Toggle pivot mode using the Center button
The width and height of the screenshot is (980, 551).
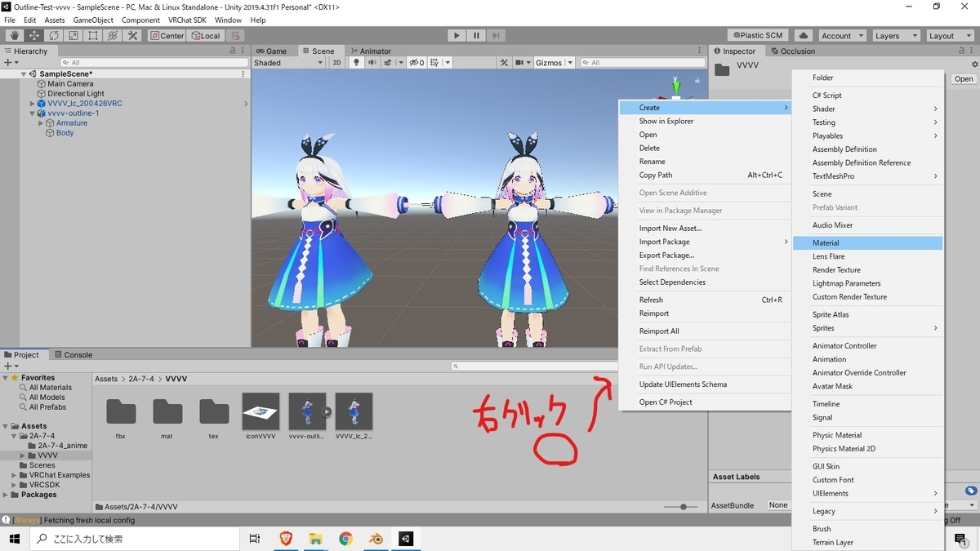point(167,36)
